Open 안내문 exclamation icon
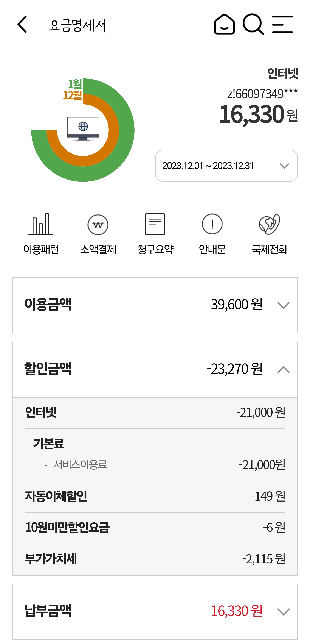 [x=212, y=224]
